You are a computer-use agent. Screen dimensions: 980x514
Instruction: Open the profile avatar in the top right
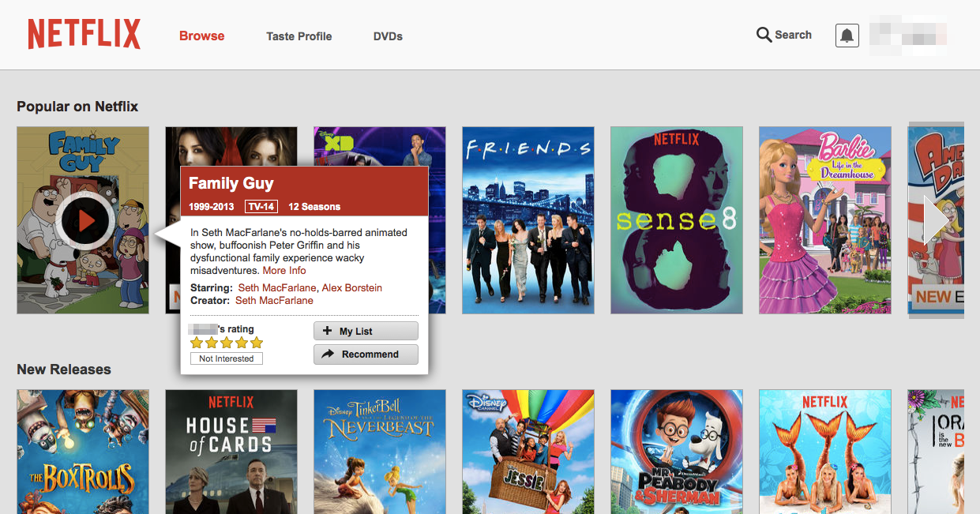click(908, 35)
